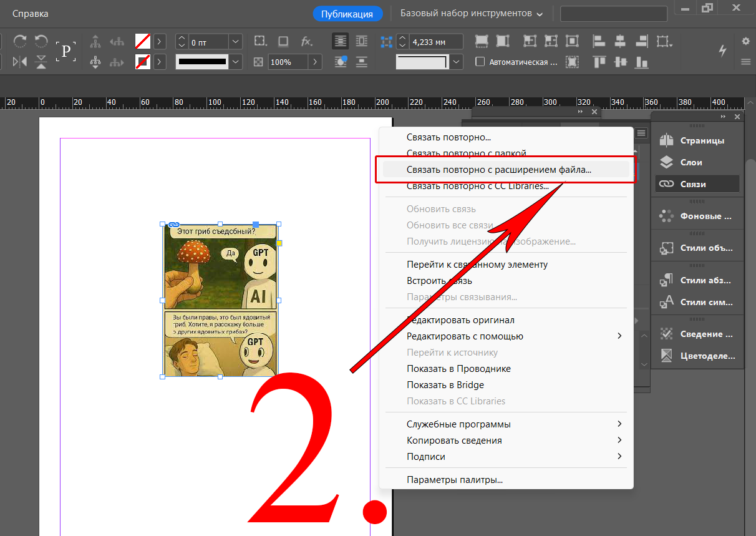Click the Select Container icon
Viewport: 756px width, 536px height.
(x=95, y=42)
